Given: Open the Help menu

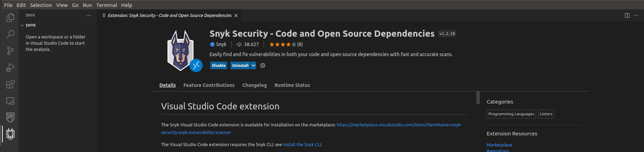Looking at the screenshot, I should [x=127, y=5].
